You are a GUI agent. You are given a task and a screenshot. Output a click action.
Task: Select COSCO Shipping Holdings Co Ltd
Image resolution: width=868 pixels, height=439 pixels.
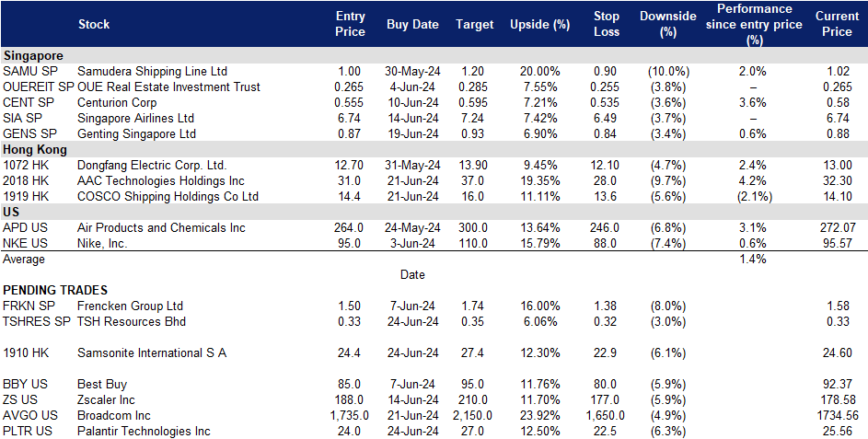168,196
